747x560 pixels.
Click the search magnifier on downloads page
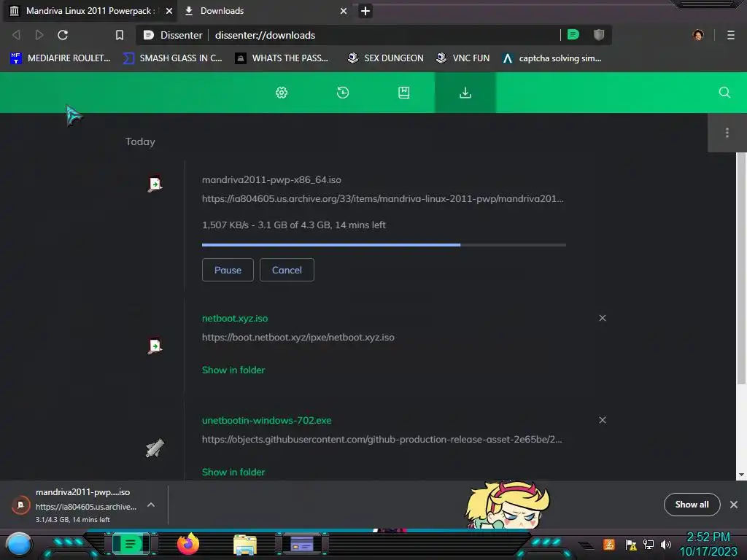(724, 93)
